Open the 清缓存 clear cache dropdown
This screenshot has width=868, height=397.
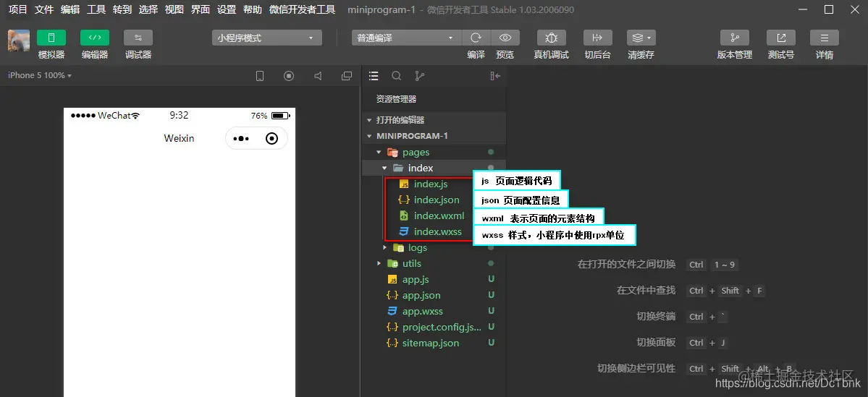click(641, 38)
